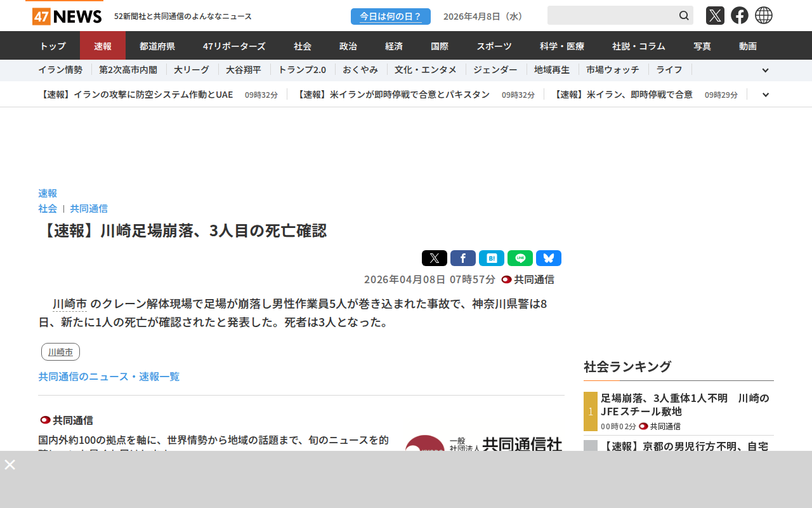Share article on Bluesky button

pos(549,258)
